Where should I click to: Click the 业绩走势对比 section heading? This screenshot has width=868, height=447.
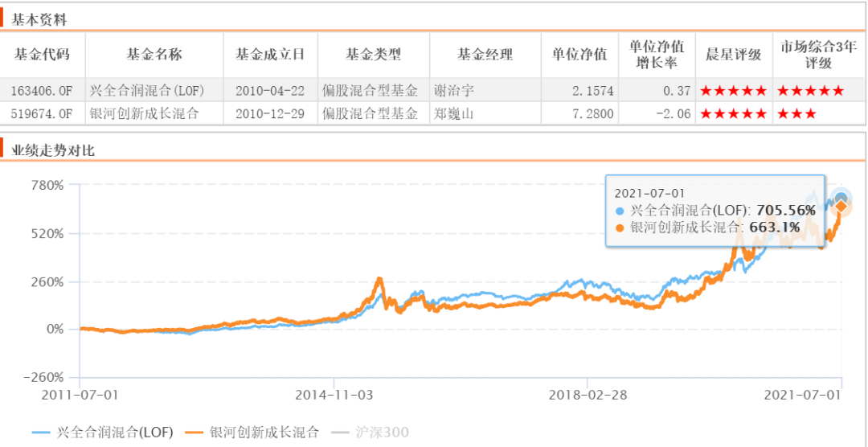click(x=52, y=150)
